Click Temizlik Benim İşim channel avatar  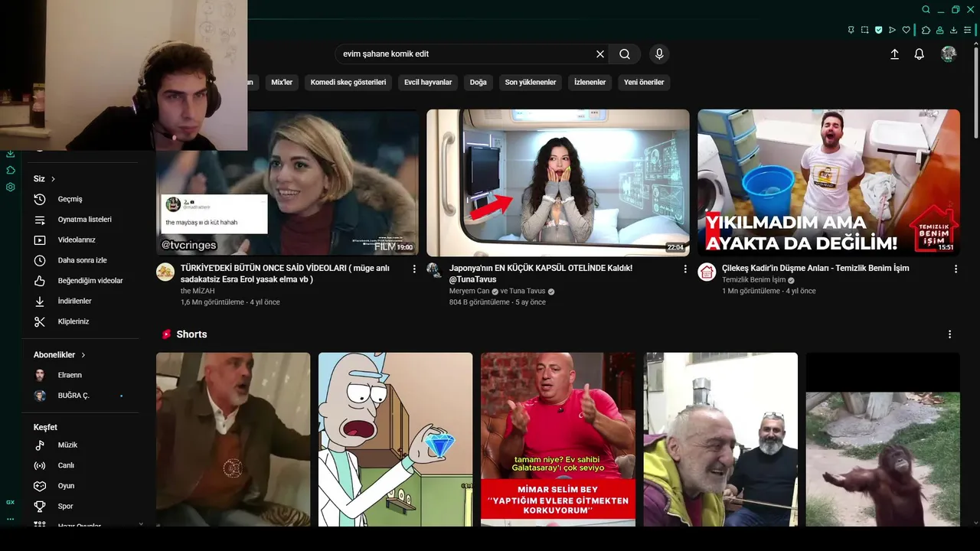pyautogui.click(x=707, y=272)
